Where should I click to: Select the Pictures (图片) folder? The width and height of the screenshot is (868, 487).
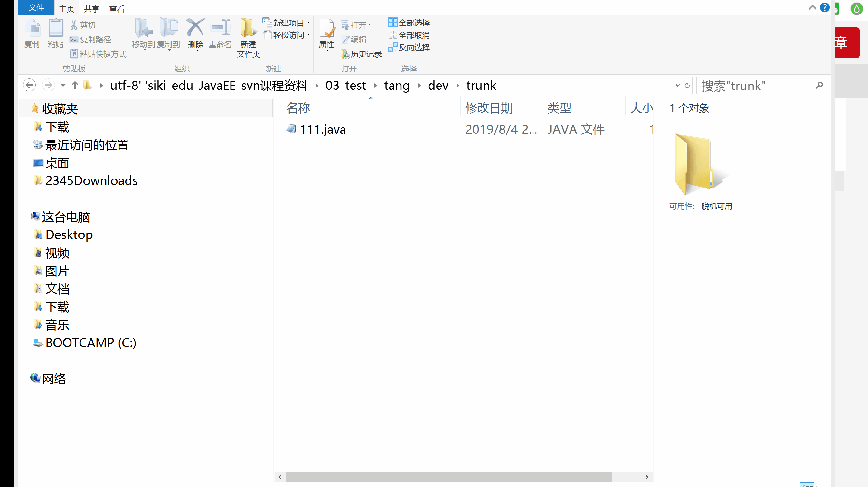[57, 271]
